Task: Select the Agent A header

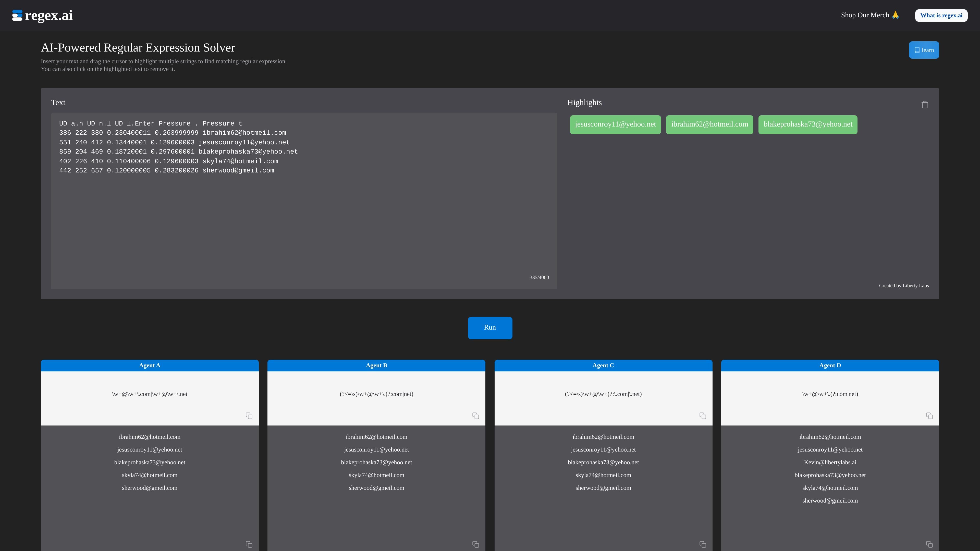Action: (x=150, y=366)
